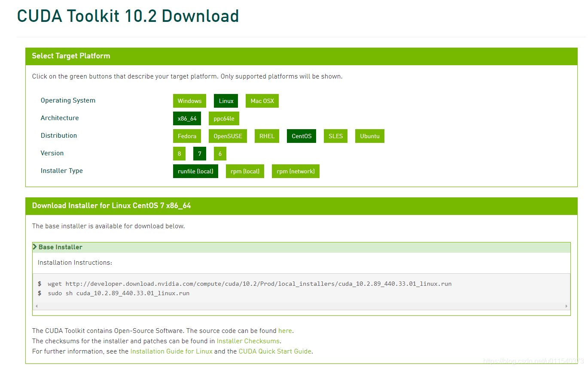The height and width of the screenshot is (369, 588).
Task: Select the Windows operating system button
Action: tap(189, 101)
